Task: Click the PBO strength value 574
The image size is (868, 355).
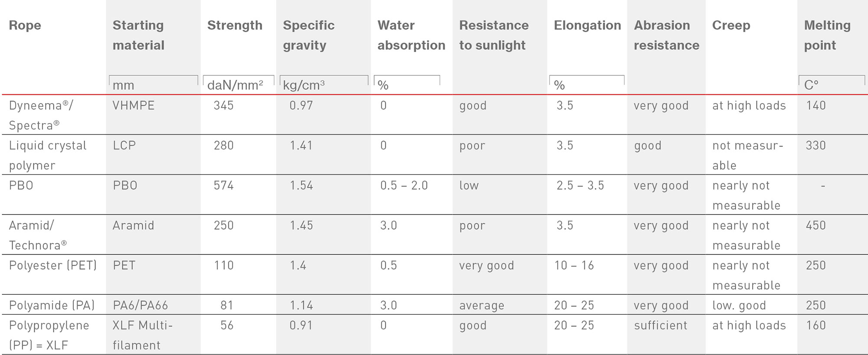Action: coord(224,186)
